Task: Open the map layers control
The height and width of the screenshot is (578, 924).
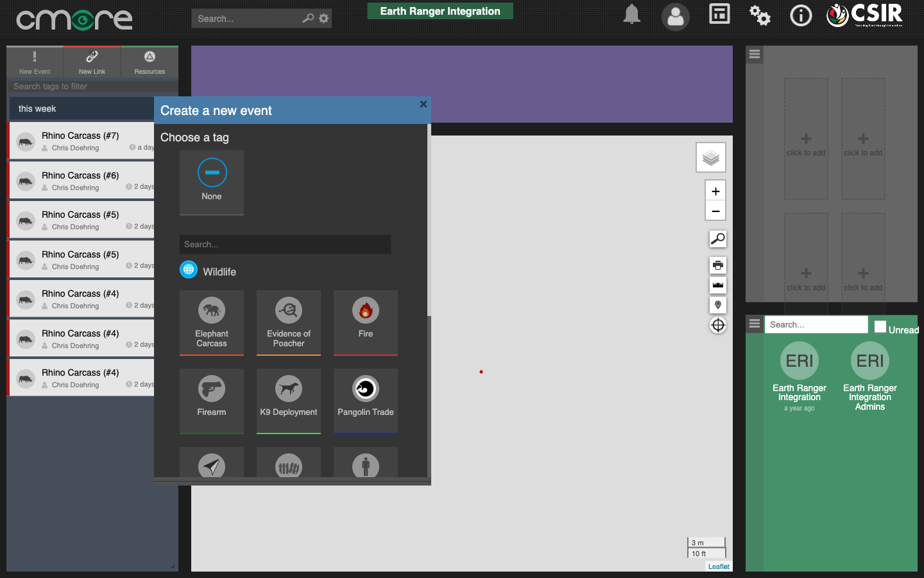Action: point(711,157)
